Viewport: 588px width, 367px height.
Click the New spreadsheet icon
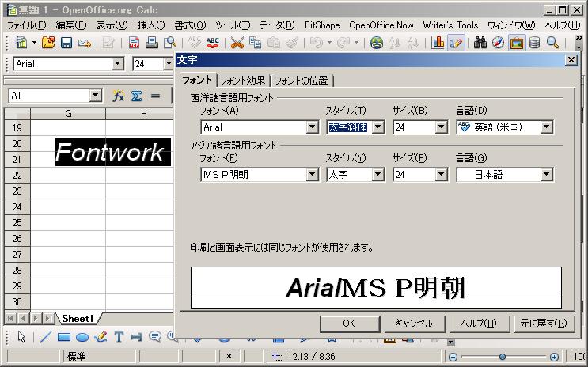tap(21, 43)
